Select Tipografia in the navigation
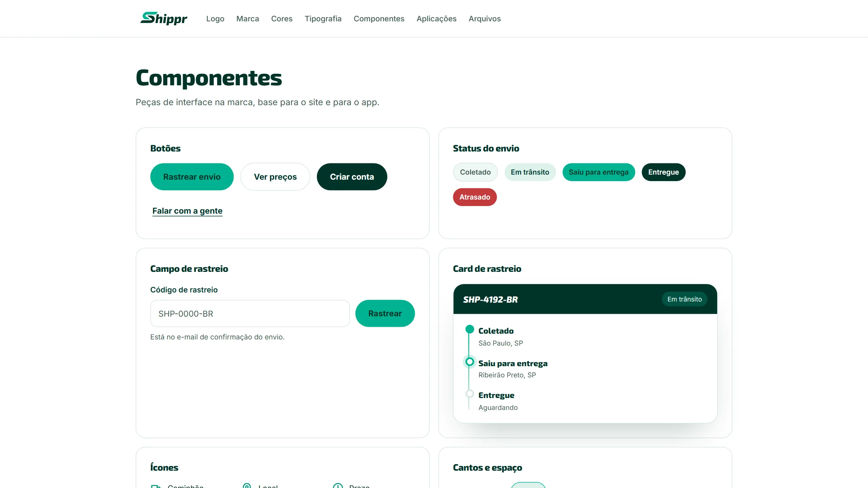 (x=323, y=18)
